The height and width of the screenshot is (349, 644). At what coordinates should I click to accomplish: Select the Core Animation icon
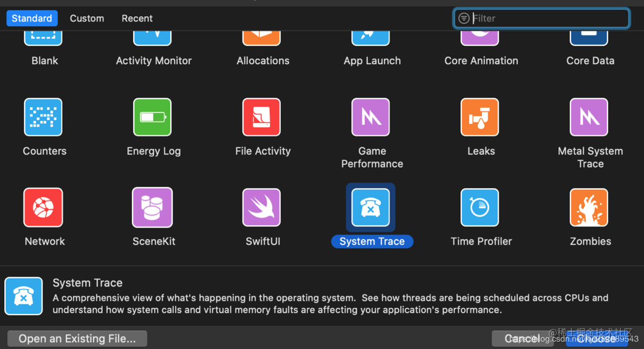[x=480, y=38]
